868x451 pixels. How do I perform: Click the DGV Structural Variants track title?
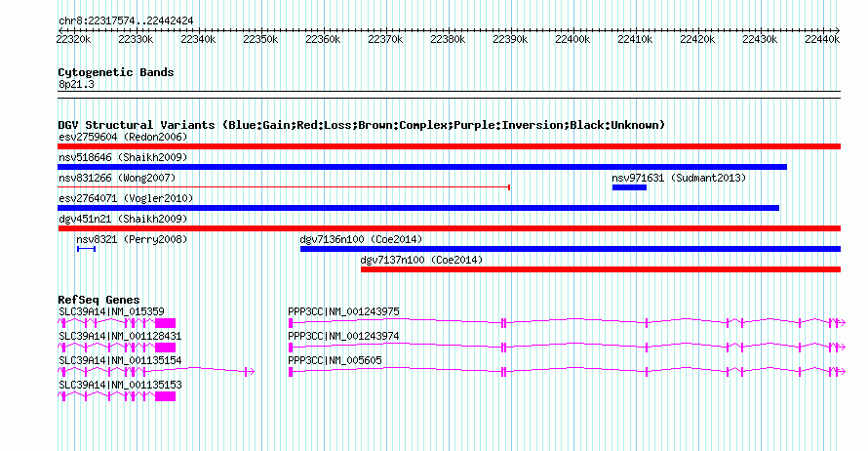pyautogui.click(x=362, y=125)
